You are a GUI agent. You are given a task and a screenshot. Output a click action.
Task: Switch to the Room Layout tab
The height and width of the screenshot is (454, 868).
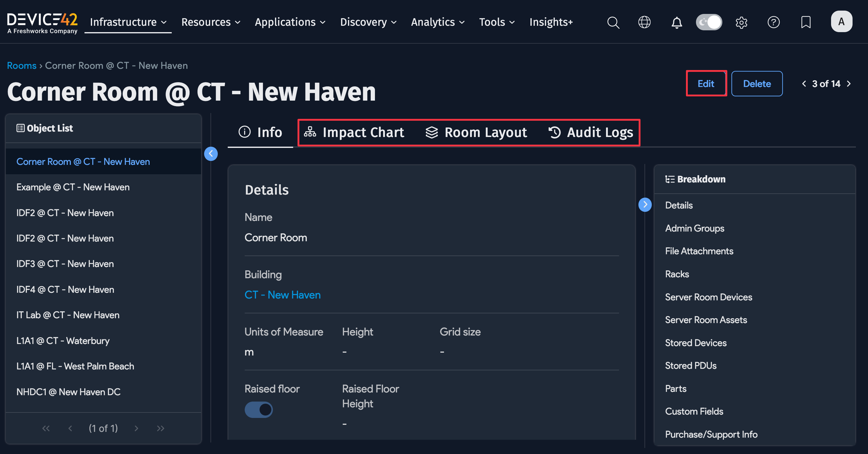[476, 132]
